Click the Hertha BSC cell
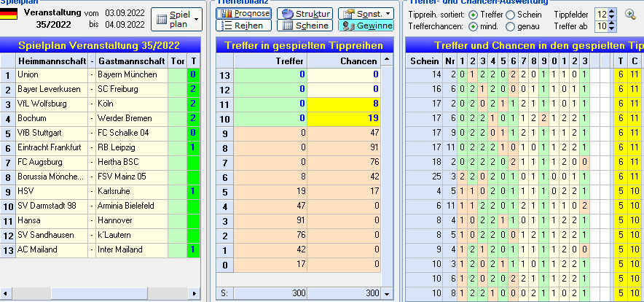 pyautogui.click(x=132, y=163)
